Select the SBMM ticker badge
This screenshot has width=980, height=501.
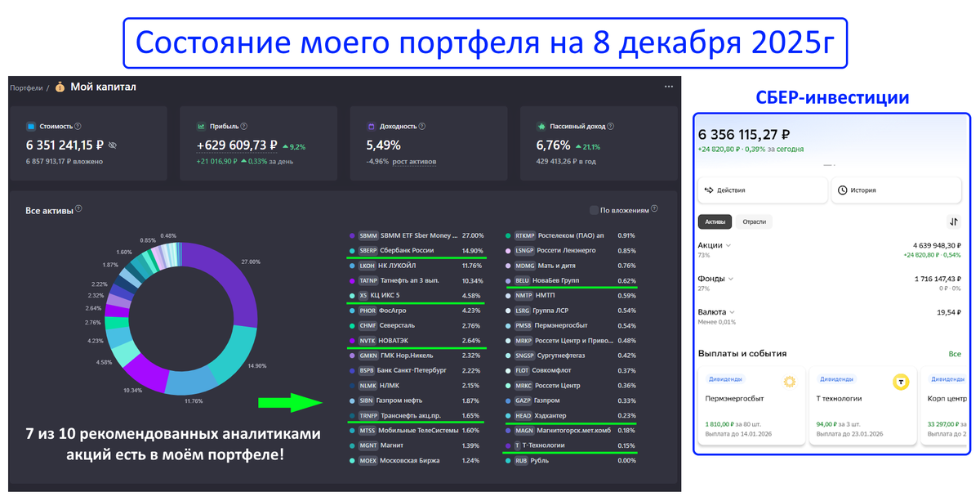pos(368,235)
